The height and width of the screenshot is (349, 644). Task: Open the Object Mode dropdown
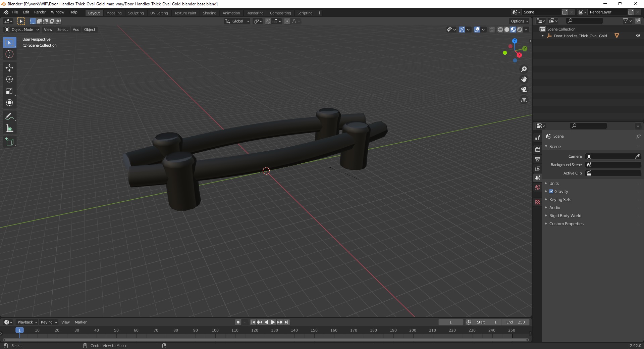point(22,30)
